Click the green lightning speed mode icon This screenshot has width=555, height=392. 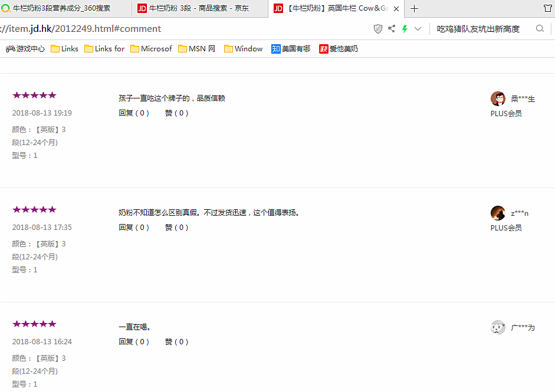tap(405, 29)
